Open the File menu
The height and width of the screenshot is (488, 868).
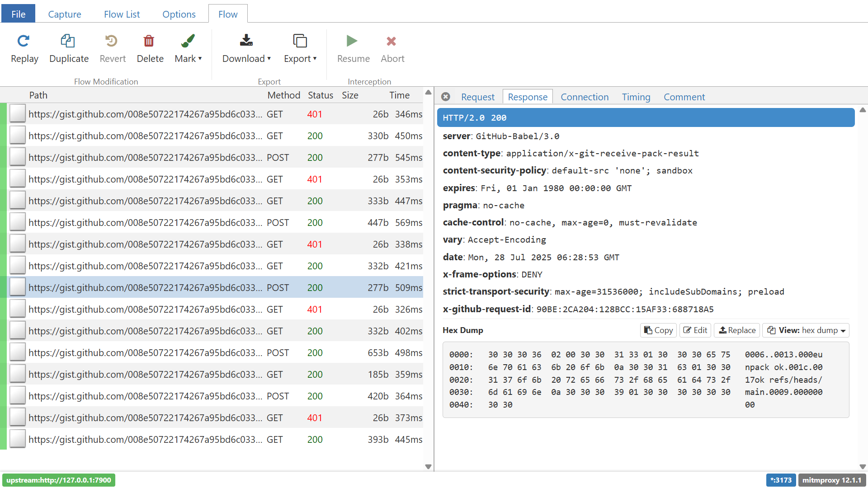tap(18, 14)
